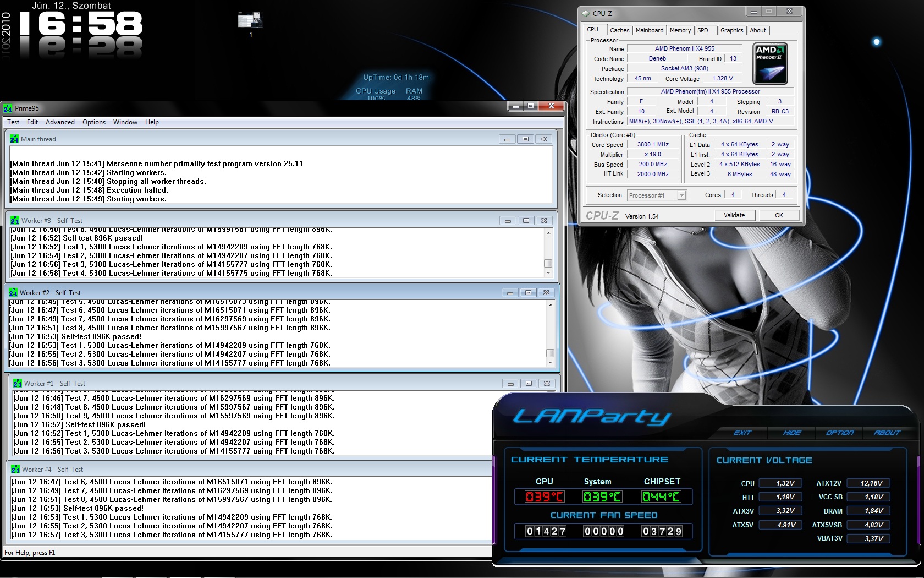Click the CPU Usage gadget readout
The width and height of the screenshot is (924, 578).
click(x=376, y=95)
